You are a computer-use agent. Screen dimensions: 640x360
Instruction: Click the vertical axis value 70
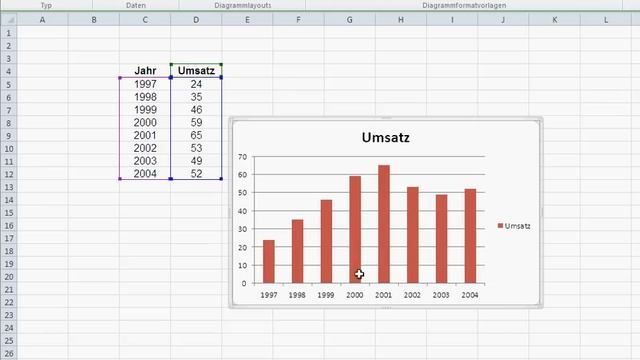pyautogui.click(x=242, y=156)
